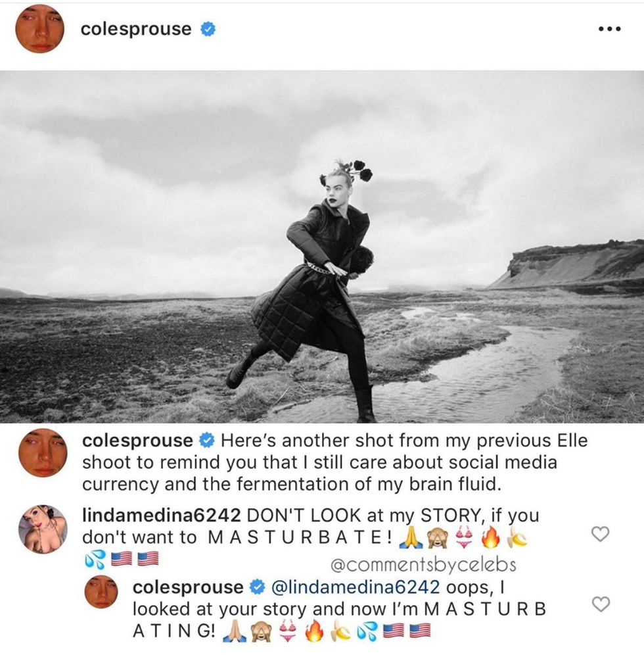Screen dimensions: 644x655
Task: Click the @commentsbycelebs watermark text
Action: pos(423,565)
